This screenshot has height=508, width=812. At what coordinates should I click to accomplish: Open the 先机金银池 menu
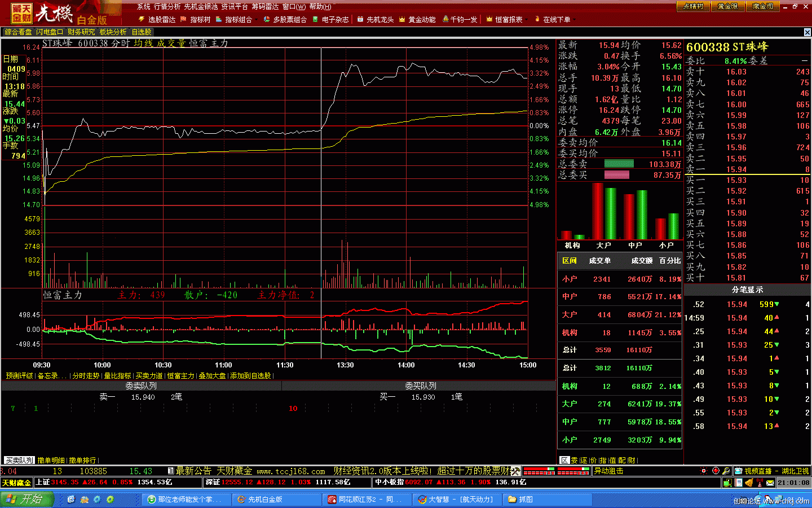pos(201,7)
